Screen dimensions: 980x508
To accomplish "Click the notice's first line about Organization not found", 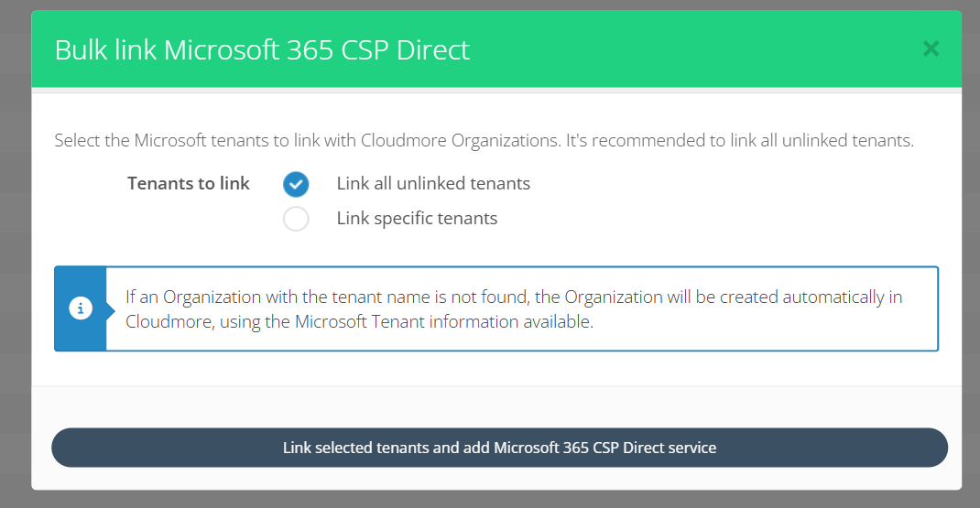I will pyautogui.click(x=513, y=297).
